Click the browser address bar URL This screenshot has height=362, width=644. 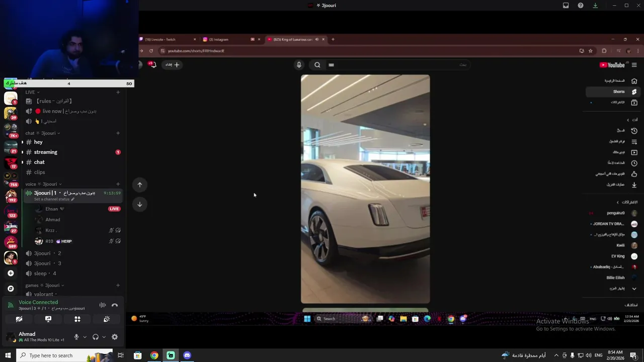click(x=196, y=51)
